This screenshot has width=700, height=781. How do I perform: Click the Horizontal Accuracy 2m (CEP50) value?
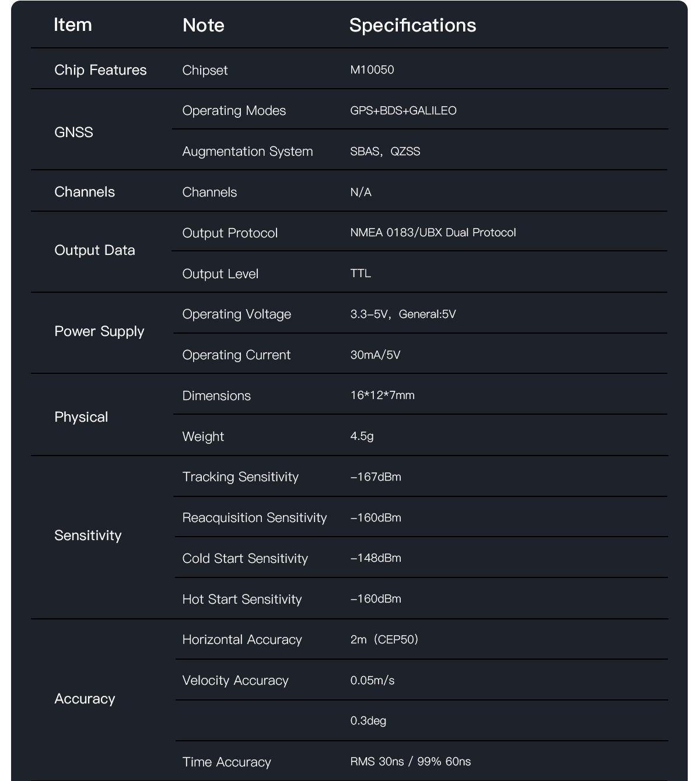point(384,640)
